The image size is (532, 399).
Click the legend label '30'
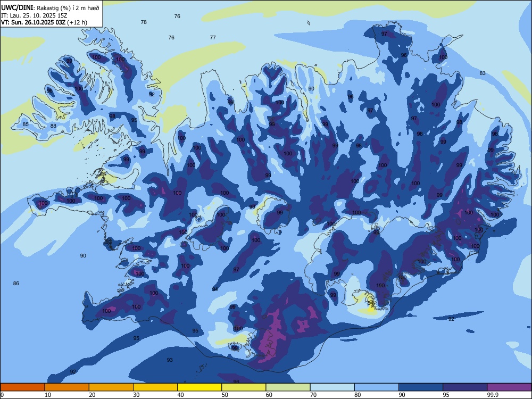coord(136,395)
